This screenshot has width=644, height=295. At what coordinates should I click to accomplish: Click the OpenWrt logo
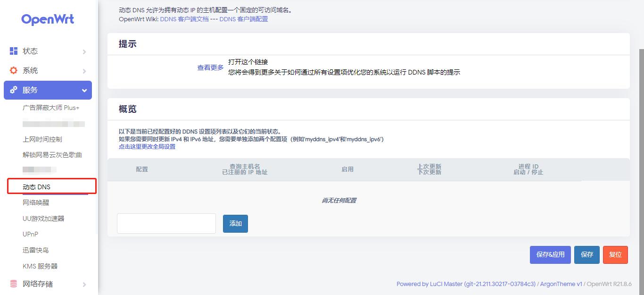point(47,19)
